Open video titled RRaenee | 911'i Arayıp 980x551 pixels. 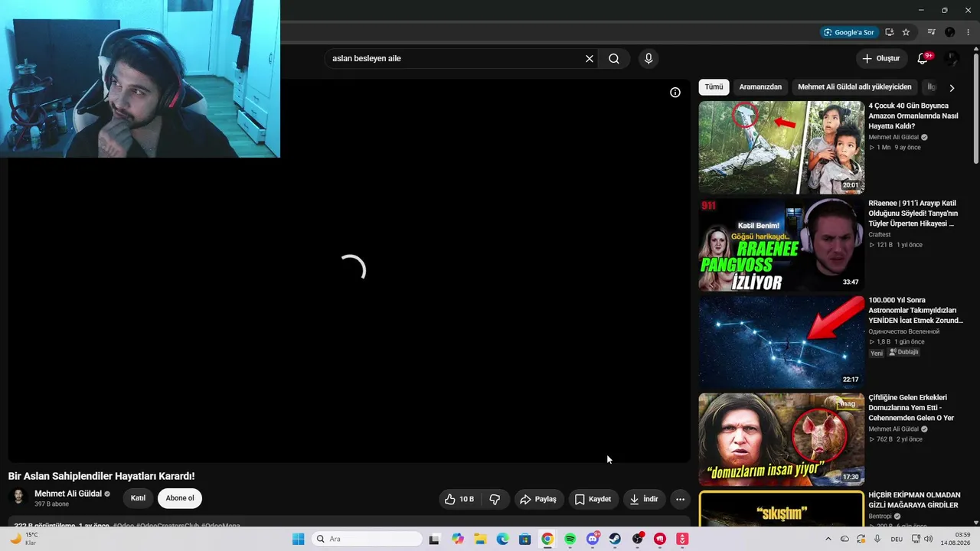(x=913, y=214)
